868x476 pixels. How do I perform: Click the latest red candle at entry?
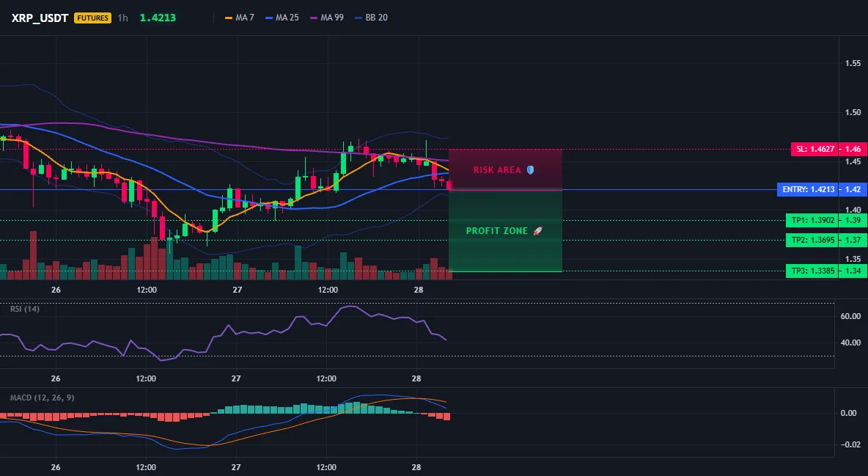click(x=449, y=185)
